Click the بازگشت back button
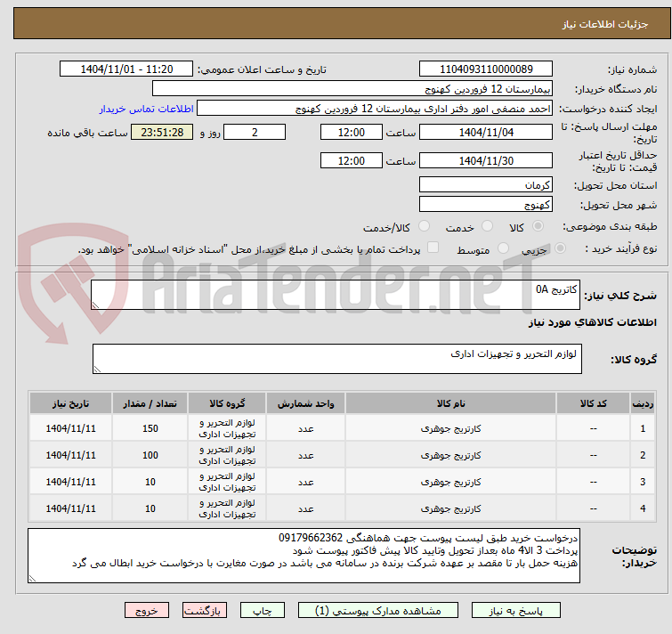 pos(205,610)
